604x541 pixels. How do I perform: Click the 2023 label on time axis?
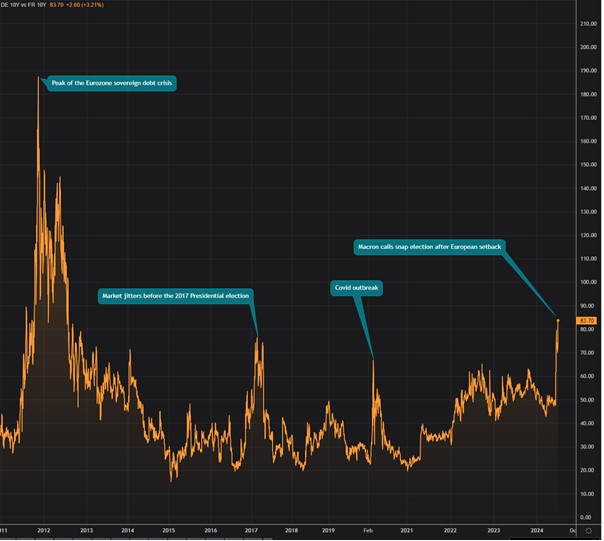pyautogui.click(x=493, y=530)
